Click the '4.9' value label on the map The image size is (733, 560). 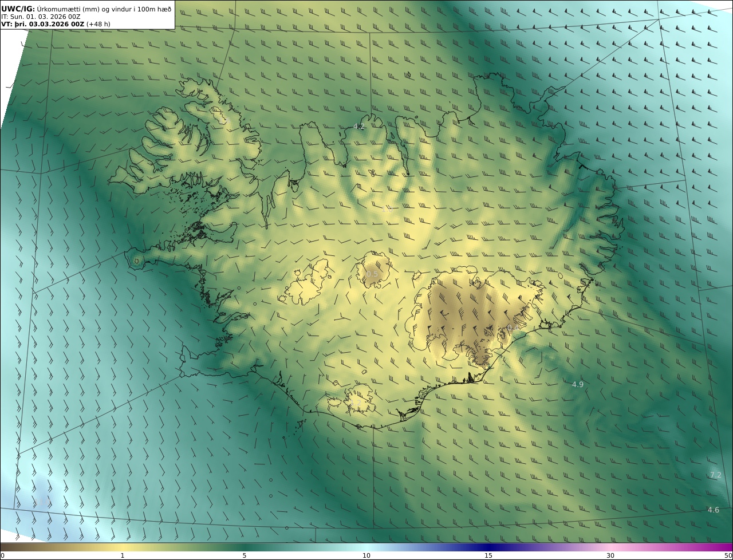click(x=578, y=384)
